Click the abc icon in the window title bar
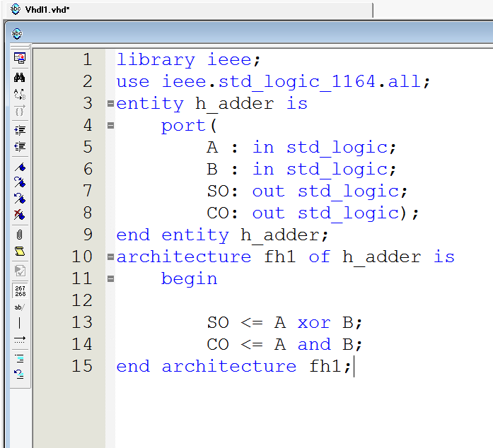Screen dimensions: 493x448 click(17, 33)
